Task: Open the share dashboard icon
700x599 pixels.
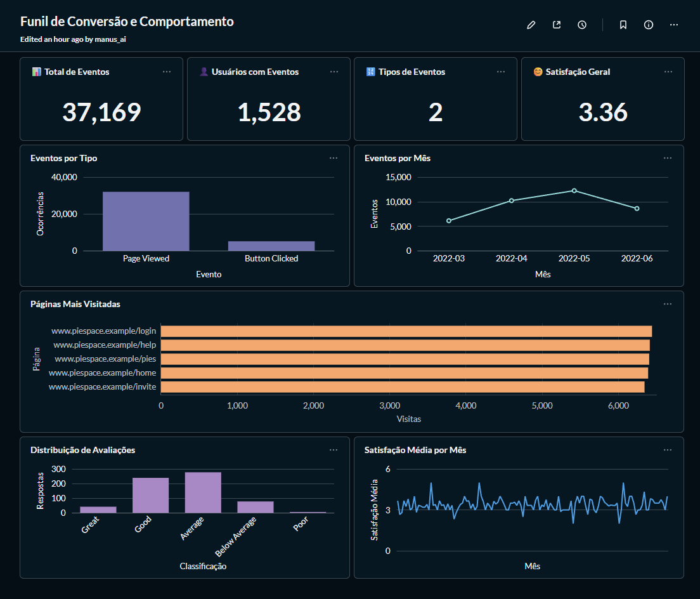Action: point(557,25)
